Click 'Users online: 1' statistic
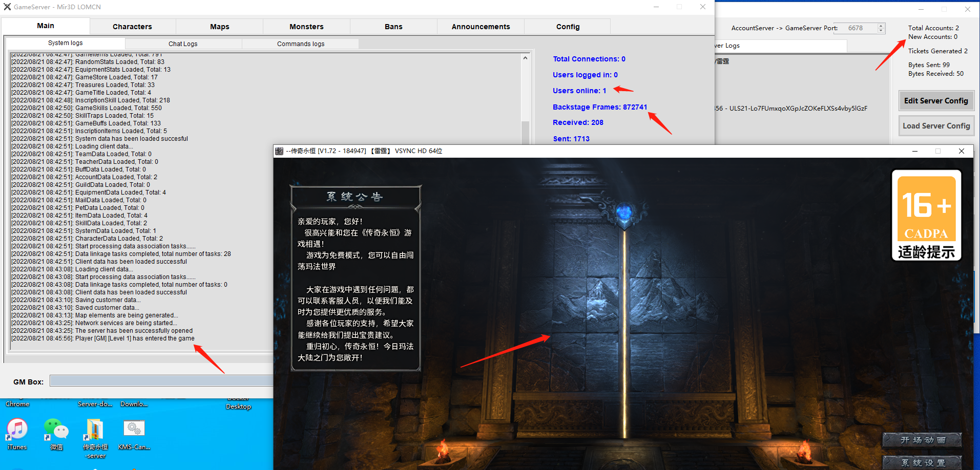980x470 pixels. 579,91
